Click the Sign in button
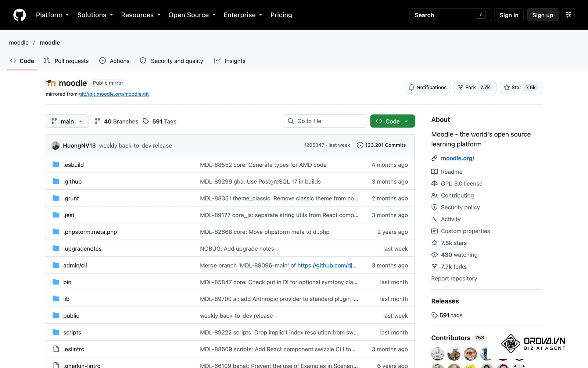The width and height of the screenshot is (588, 368). click(509, 15)
